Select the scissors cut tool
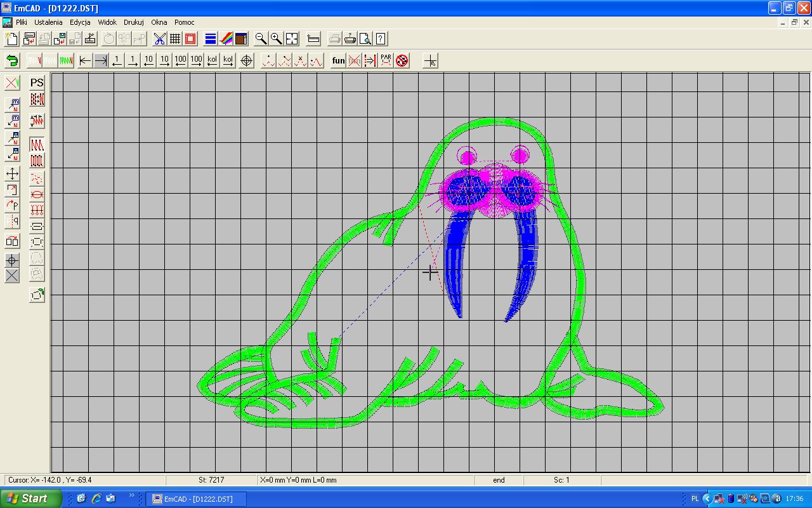The height and width of the screenshot is (508, 812). coord(159,39)
